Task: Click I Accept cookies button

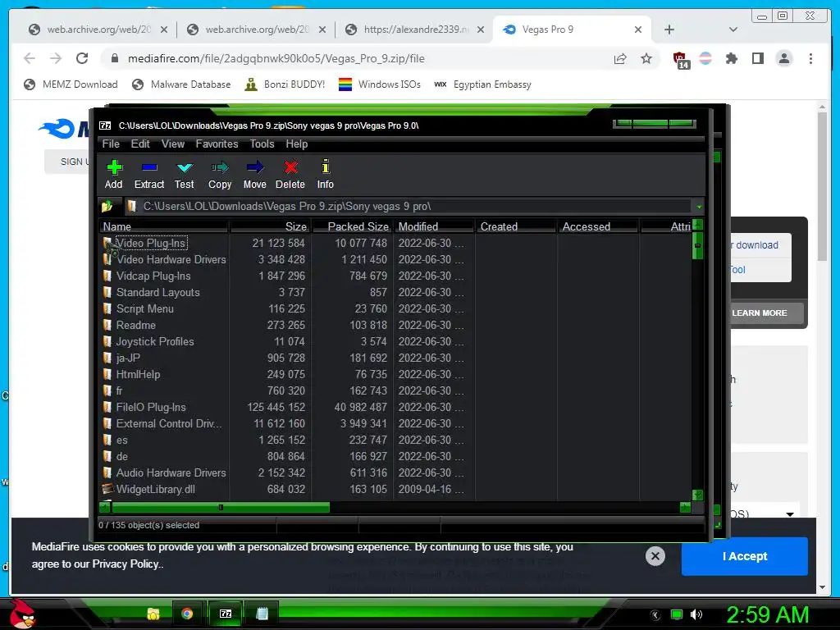Action: tap(745, 556)
